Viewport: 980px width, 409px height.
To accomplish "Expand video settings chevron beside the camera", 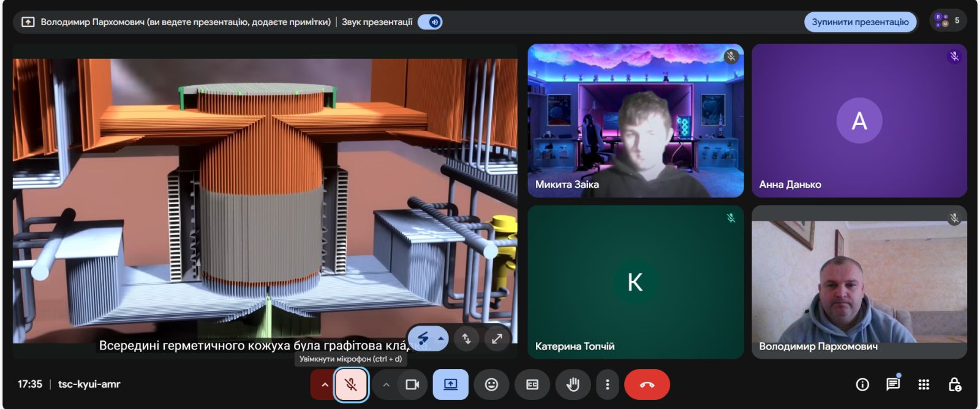I will tap(386, 384).
